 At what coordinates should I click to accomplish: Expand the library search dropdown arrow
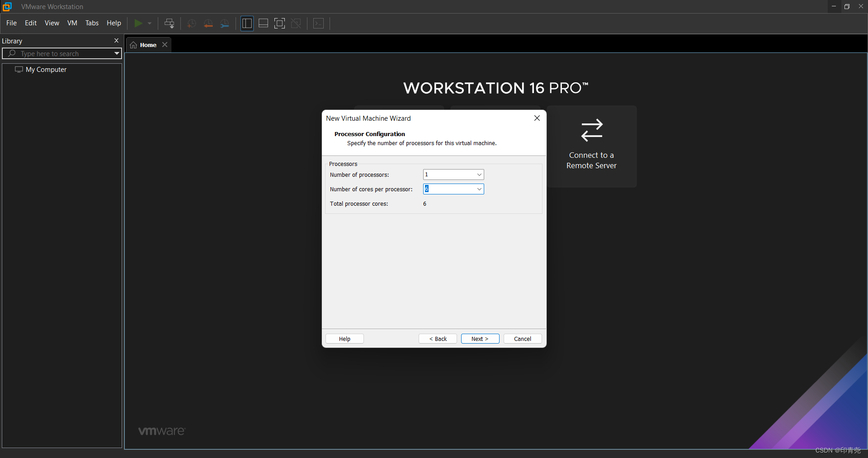pos(117,53)
